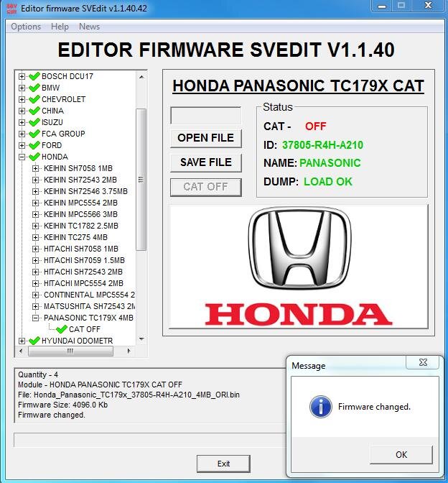
Task: Open the News menu
Action: coord(89,27)
